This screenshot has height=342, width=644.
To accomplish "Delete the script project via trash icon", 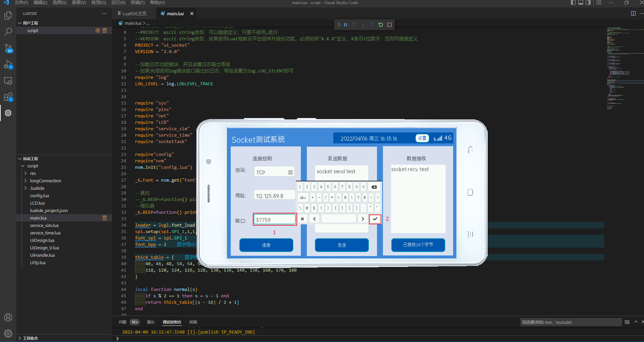I will point(105,30).
